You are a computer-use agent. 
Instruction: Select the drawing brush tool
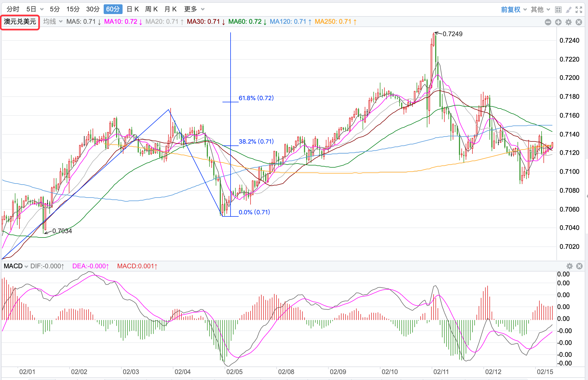(x=569, y=10)
